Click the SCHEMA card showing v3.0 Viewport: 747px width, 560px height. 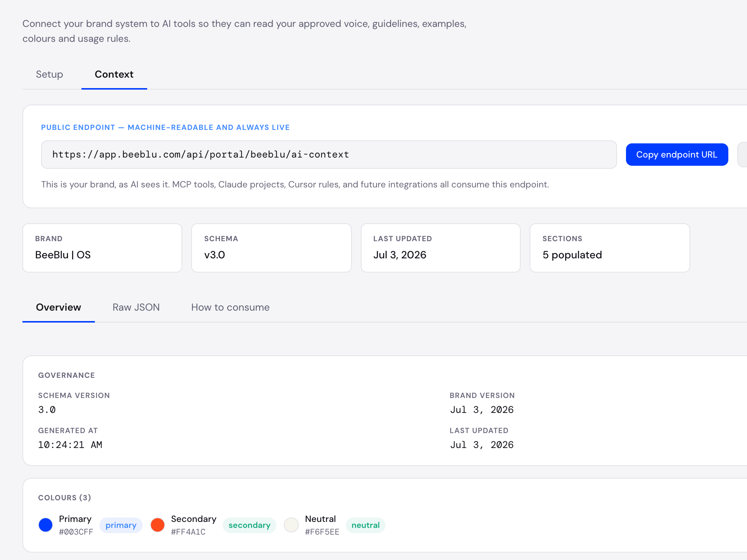pos(272,248)
